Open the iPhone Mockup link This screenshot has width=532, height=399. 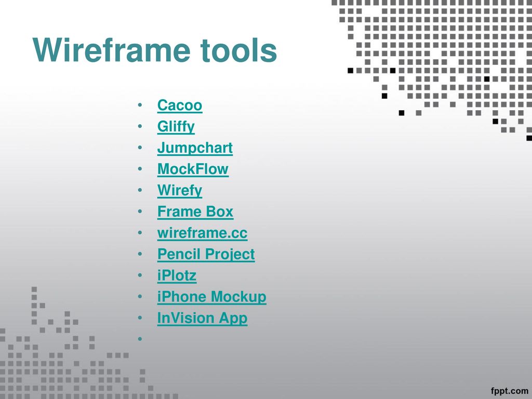coord(212,297)
